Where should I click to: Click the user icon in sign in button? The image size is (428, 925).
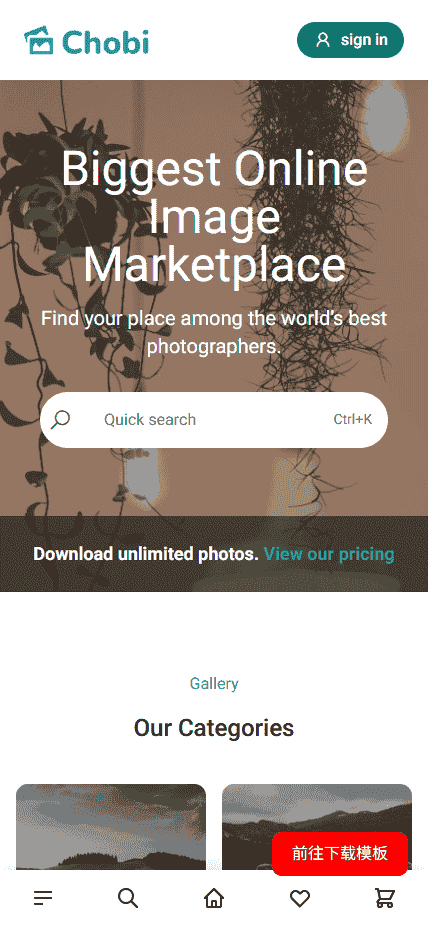point(322,40)
